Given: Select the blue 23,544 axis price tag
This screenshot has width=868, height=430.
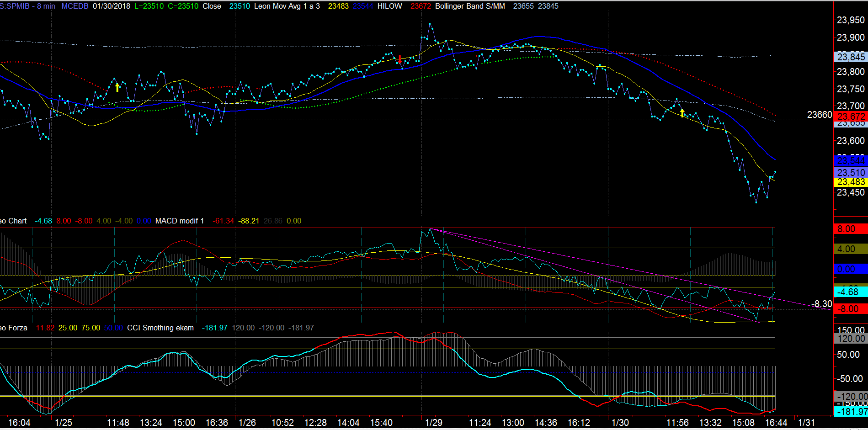Looking at the screenshot, I should (851, 161).
